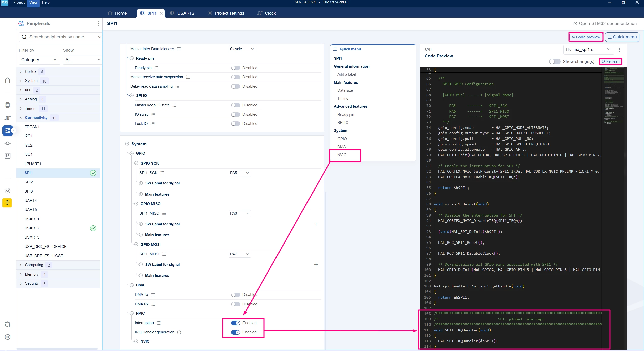Enable the DMA Tx toggle

coord(236,295)
